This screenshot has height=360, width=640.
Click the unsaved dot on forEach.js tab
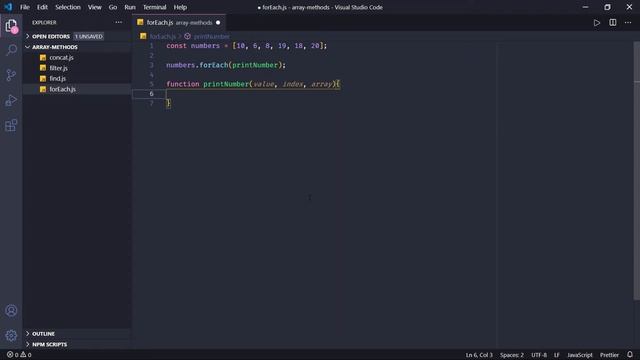[x=218, y=23]
